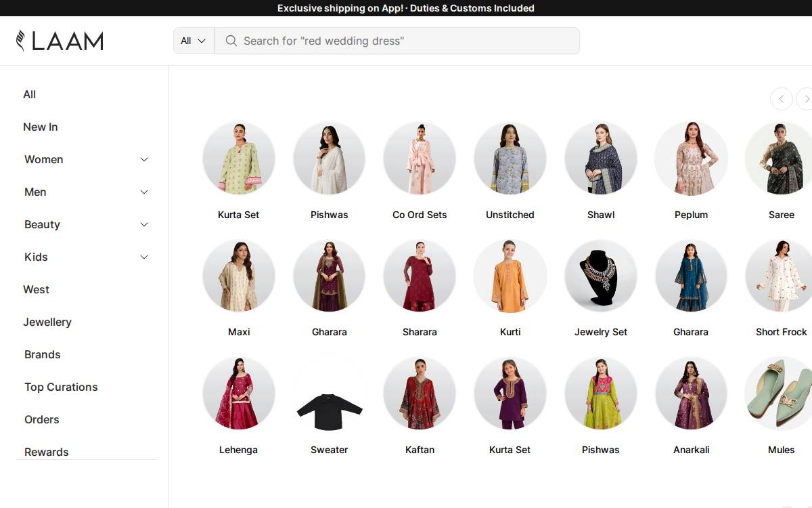
Task: Open the Men category link
Action: coord(35,192)
